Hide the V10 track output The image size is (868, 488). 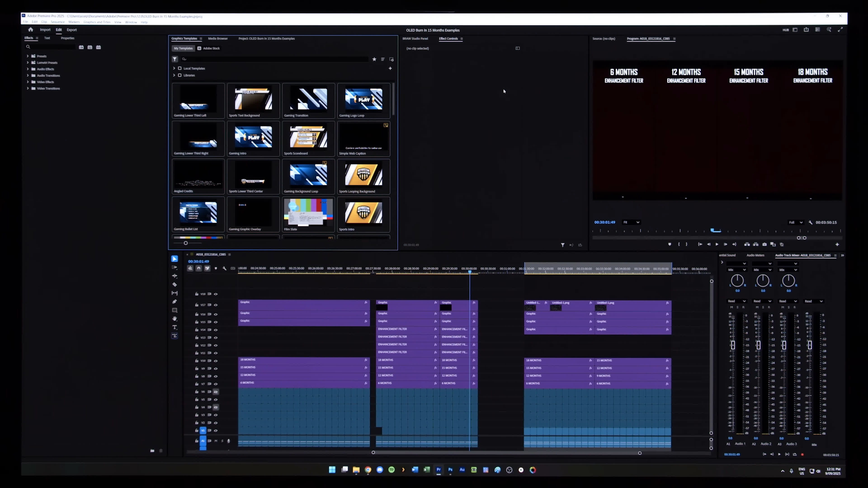[x=216, y=361]
